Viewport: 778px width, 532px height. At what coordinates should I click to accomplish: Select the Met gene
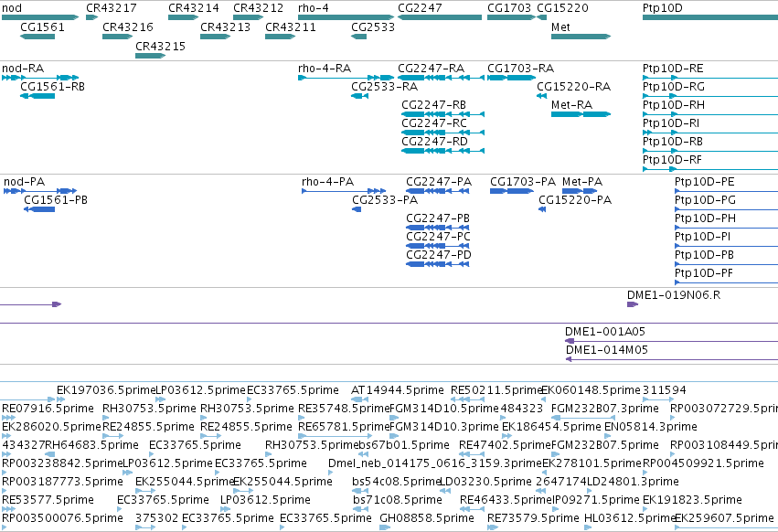tap(581, 37)
